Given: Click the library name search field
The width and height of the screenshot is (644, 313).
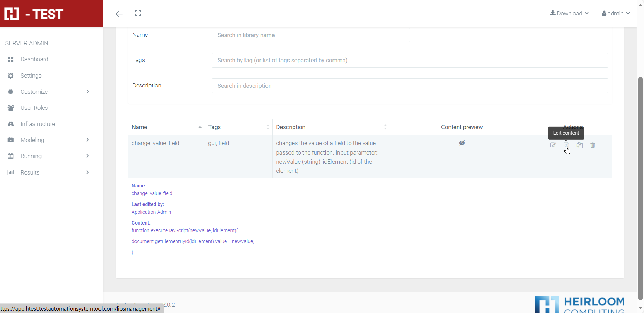Looking at the screenshot, I should (x=310, y=35).
